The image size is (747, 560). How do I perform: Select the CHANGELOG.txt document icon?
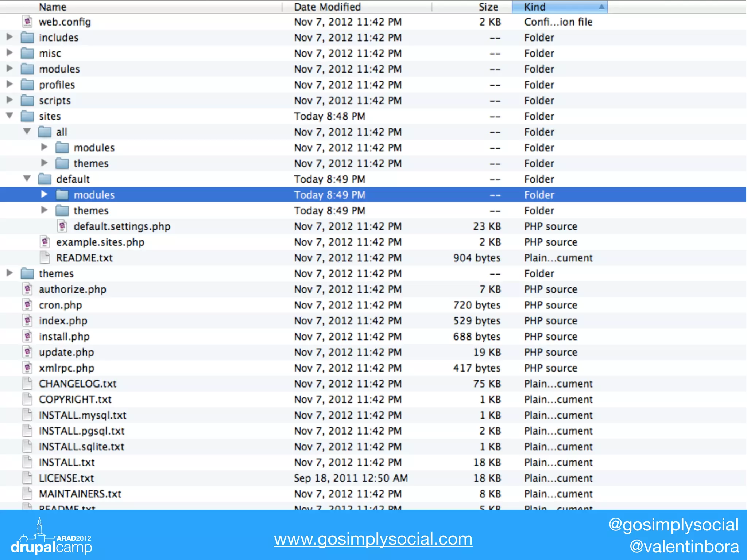27,384
